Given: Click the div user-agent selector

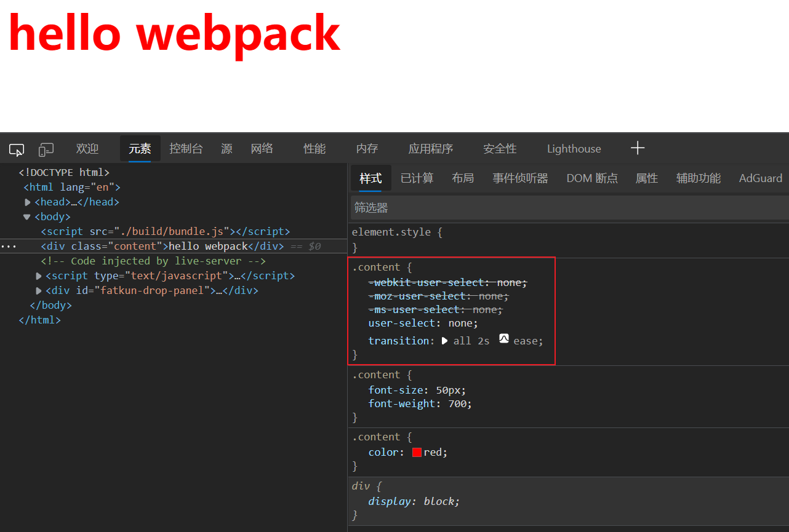Looking at the screenshot, I should tap(361, 486).
